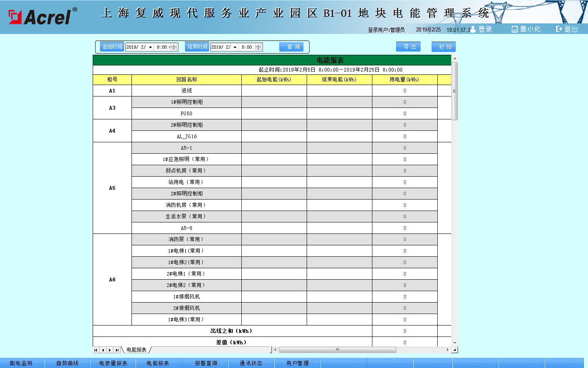Open the 电能报表 bottom menu
588x368 pixels.
click(158, 363)
